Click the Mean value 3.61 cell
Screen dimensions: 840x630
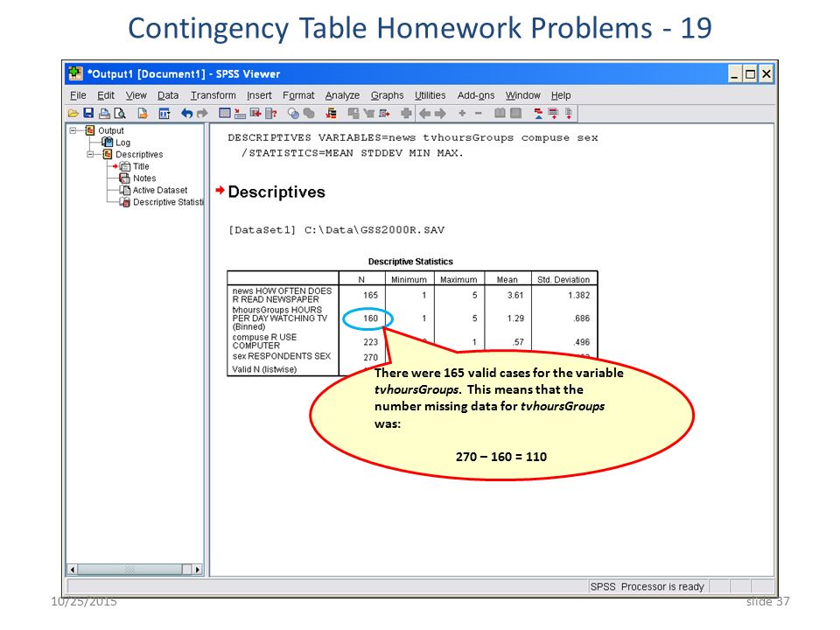point(515,295)
